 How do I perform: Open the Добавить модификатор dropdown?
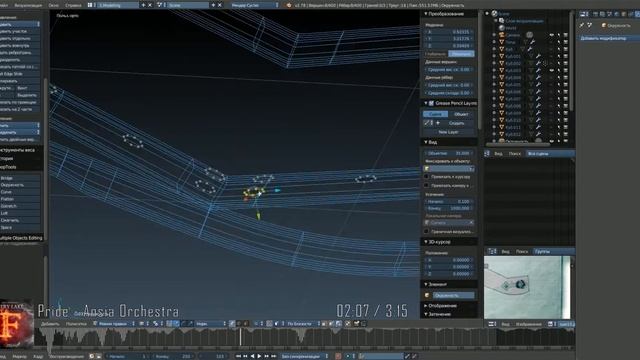[609, 38]
